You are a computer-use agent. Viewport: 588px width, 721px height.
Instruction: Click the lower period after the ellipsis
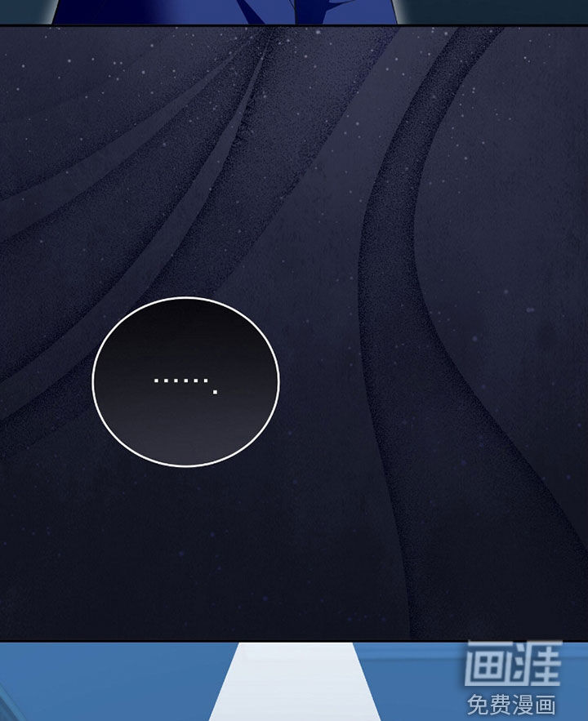[215, 392]
